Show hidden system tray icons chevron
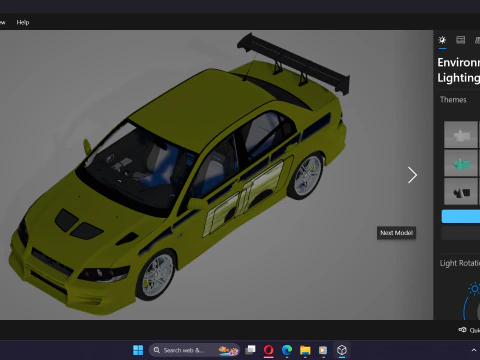The width and height of the screenshot is (480, 360). pyautogui.click(x=474, y=350)
